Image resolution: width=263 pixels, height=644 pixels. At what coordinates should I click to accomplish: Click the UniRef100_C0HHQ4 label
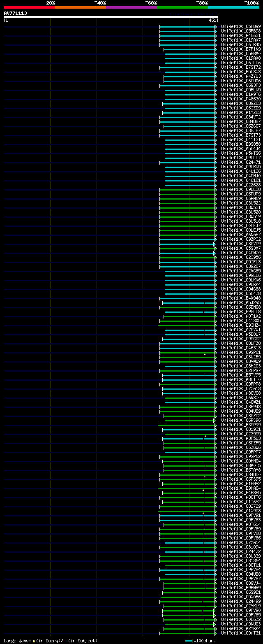tap(240, 461)
